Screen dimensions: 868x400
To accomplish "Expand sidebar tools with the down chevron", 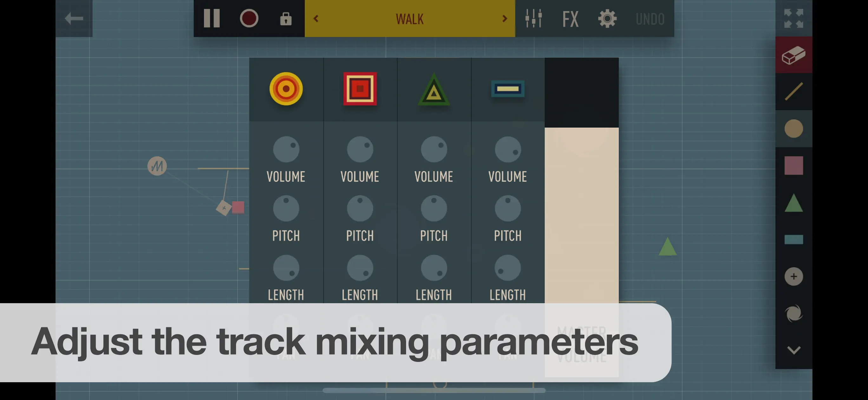I will click(793, 350).
